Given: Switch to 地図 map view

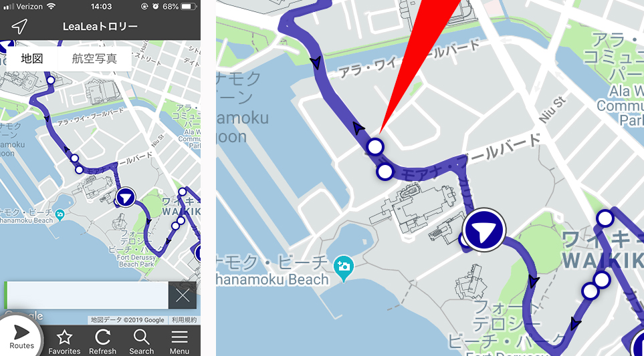Looking at the screenshot, I should (32, 59).
